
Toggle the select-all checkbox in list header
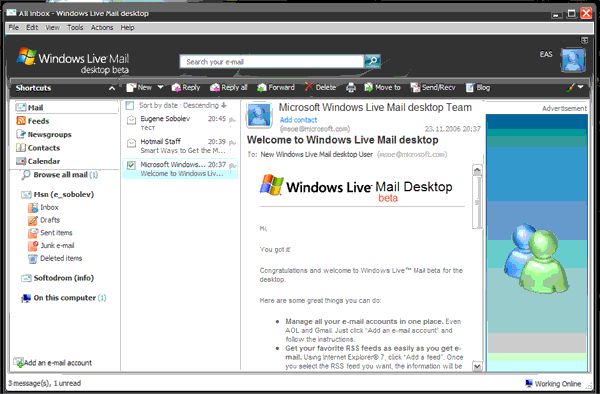point(130,105)
